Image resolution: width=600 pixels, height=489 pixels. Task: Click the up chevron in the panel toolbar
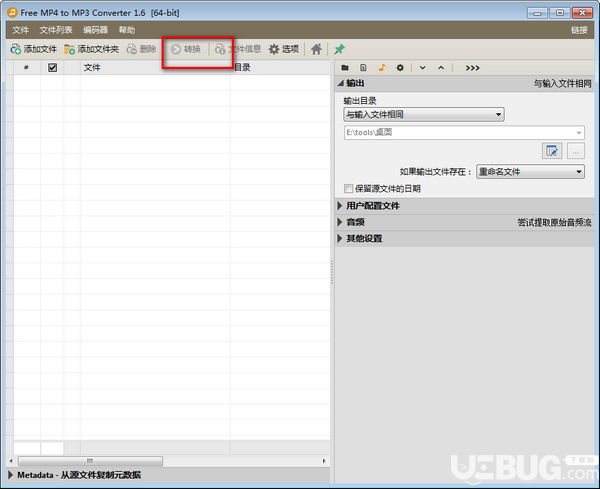coord(441,68)
